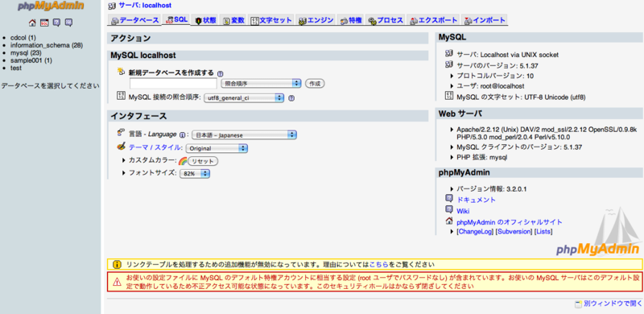Click the charset icon beside MySQL の文字セット

(449, 96)
